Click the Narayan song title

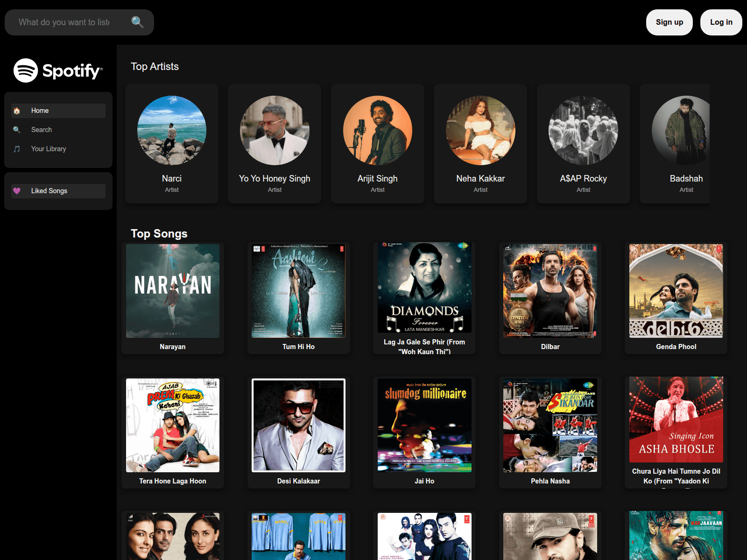pos(173,347)
